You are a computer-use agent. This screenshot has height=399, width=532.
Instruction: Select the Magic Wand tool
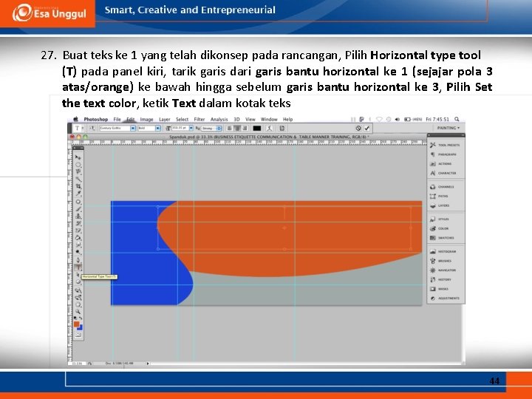(78, 179)
